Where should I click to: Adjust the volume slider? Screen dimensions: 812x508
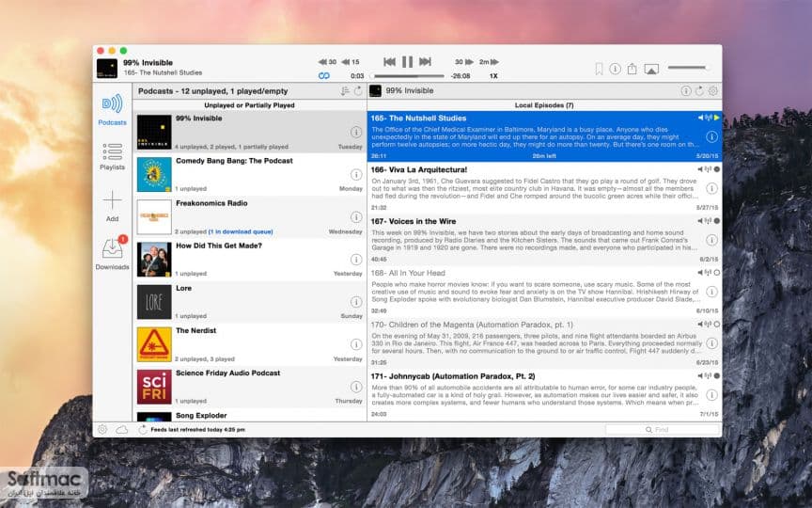[689, 68]
